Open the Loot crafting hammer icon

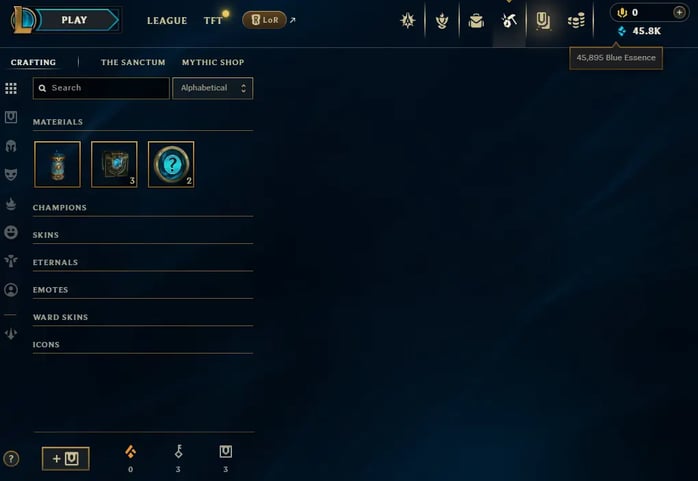509,20
